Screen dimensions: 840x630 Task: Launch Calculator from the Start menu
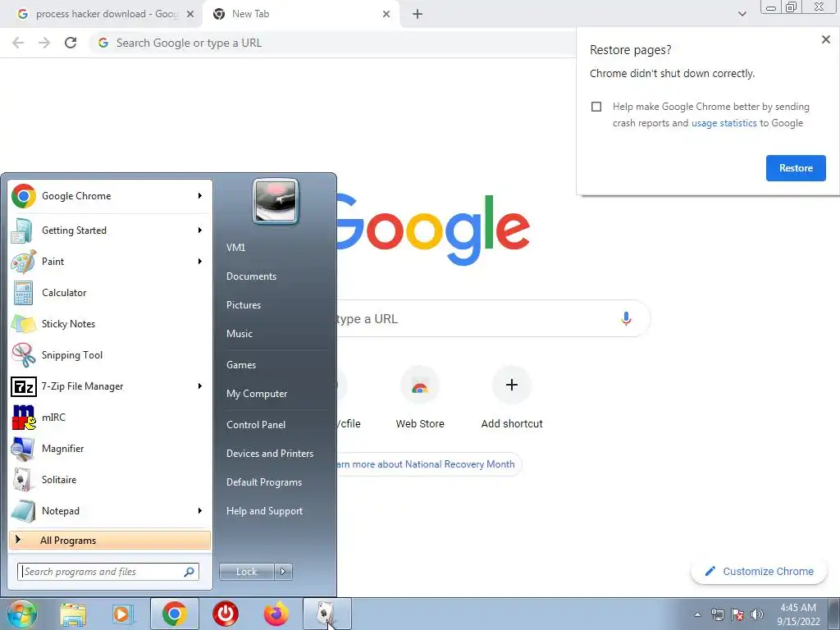[x=110, y=293]
